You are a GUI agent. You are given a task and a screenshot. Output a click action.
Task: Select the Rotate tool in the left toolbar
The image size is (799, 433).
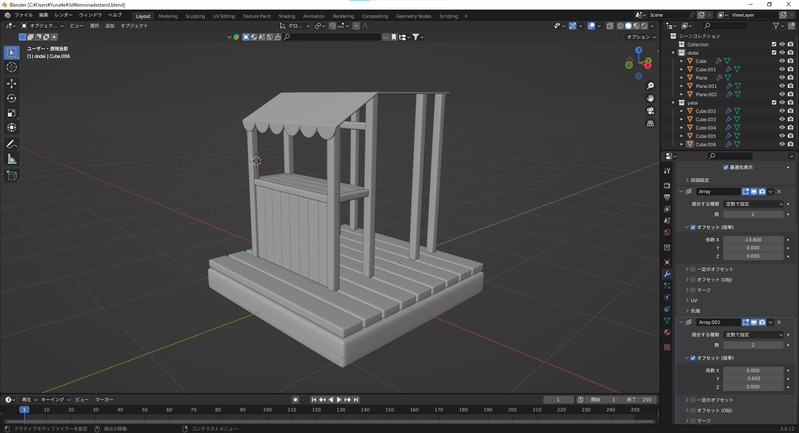tap(12, 98)
